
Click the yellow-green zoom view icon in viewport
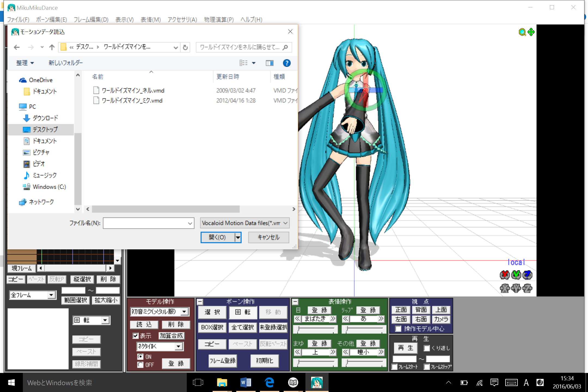(522, 32)
